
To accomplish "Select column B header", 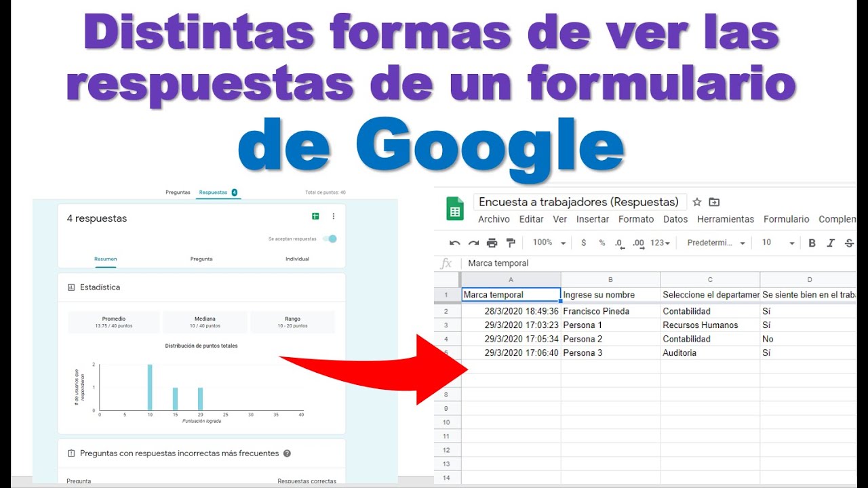I will click(x=610, y=279).
